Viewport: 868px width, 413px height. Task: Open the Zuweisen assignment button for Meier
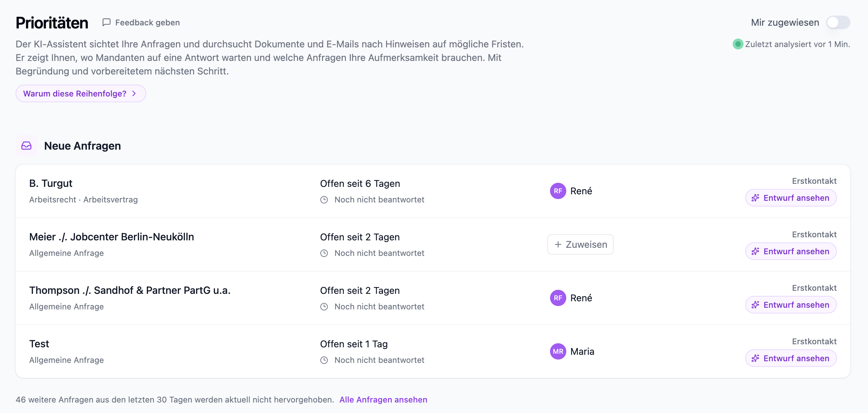tap(580, 244)
